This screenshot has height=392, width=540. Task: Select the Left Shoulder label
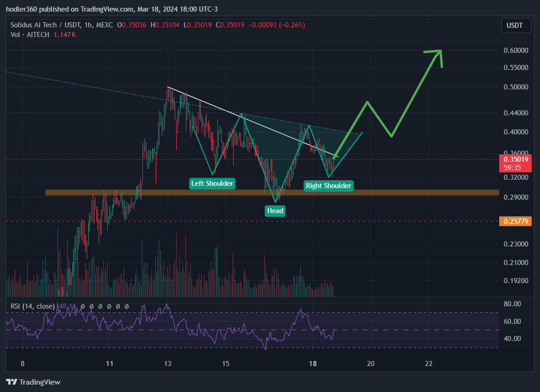coord(212,183)
